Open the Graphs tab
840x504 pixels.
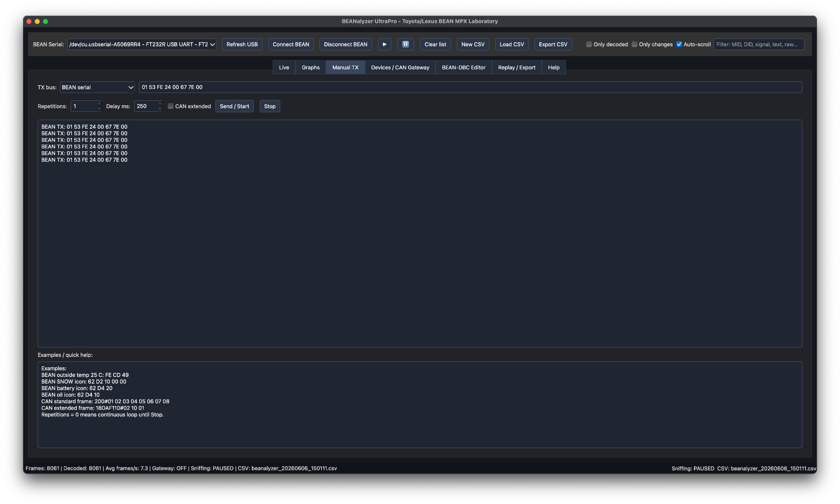310,68
